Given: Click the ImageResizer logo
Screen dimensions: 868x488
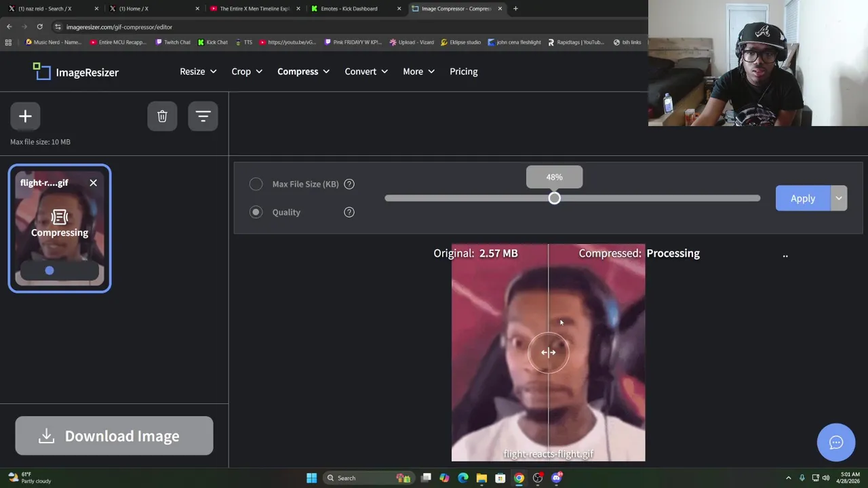Looking at the screenshot, I should 76,72.
